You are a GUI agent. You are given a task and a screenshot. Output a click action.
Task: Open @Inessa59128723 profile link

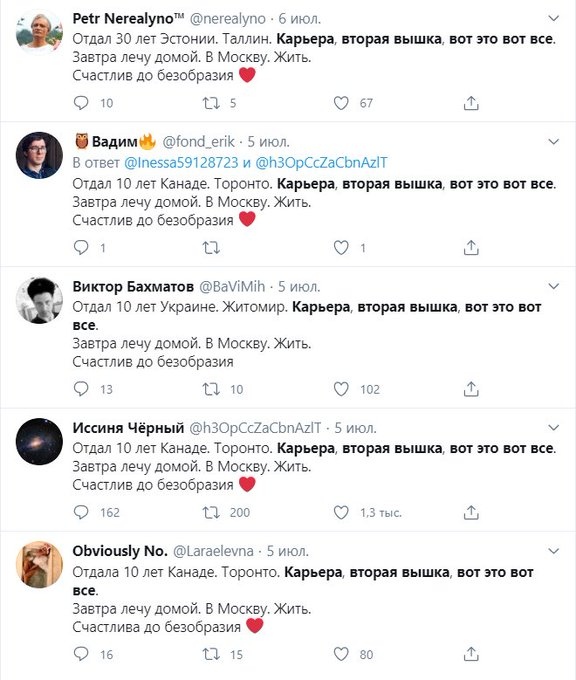tap(181, 163)
